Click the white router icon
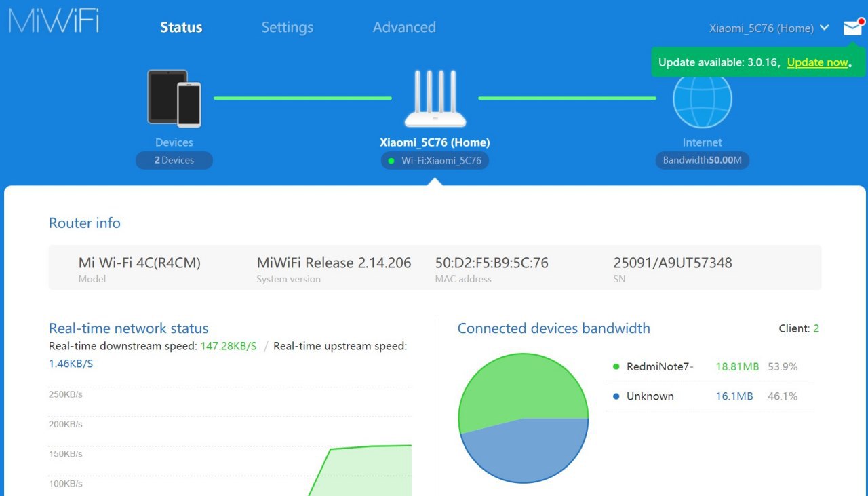Screen dimensions: 868x496 [435, 99]
